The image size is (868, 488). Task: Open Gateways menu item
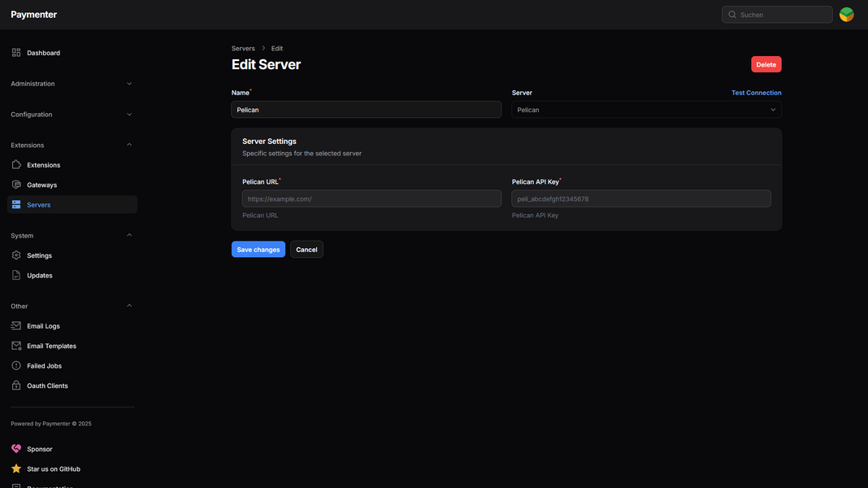point(72,185)
